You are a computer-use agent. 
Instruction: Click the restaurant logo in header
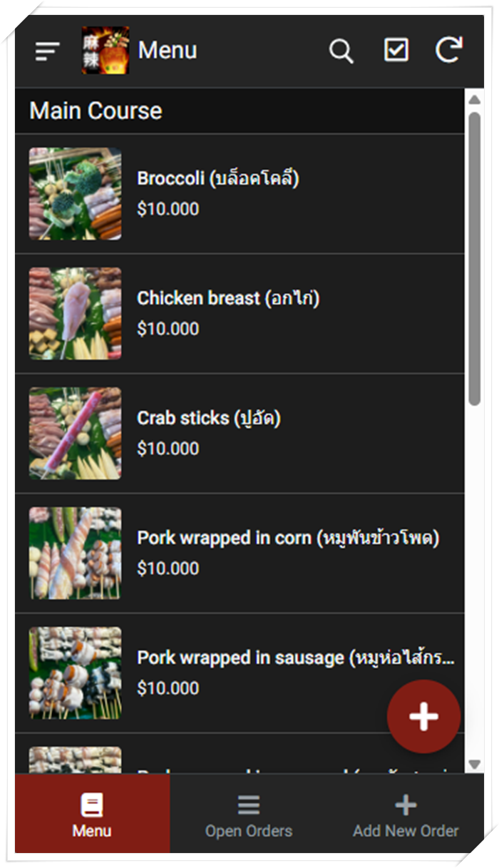pos(106,51)
